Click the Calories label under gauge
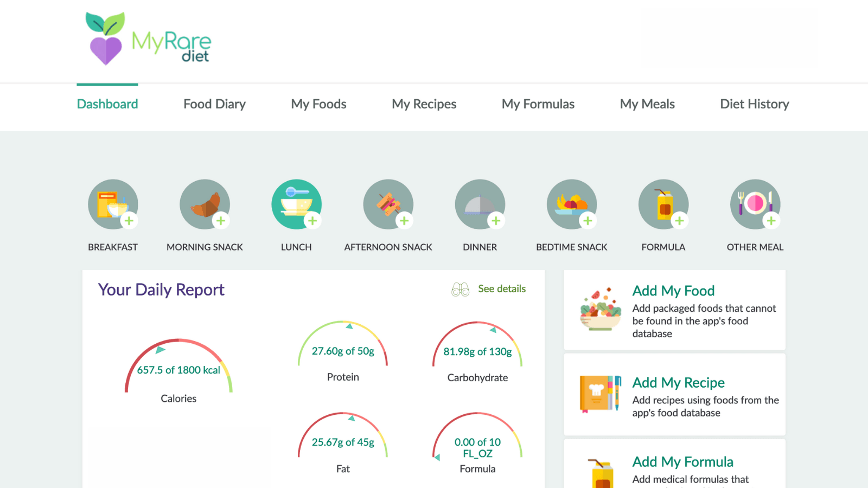 click(x=178, y=399)
